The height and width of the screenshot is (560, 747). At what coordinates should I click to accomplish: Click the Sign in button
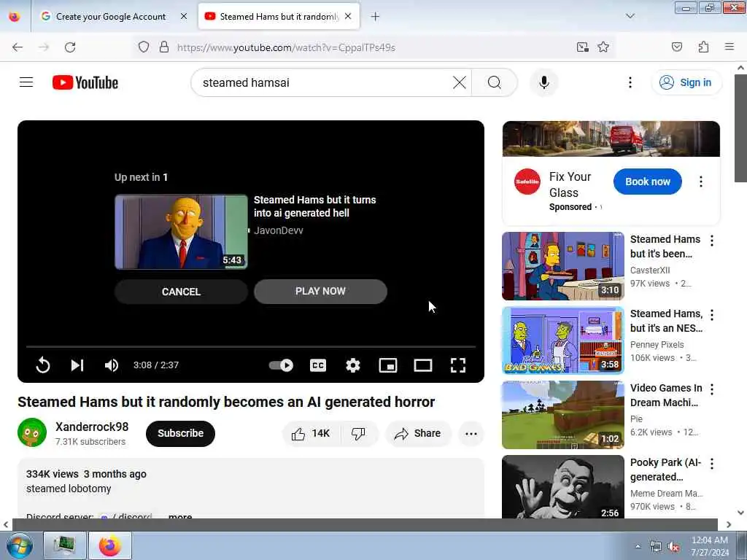(686, 82)
